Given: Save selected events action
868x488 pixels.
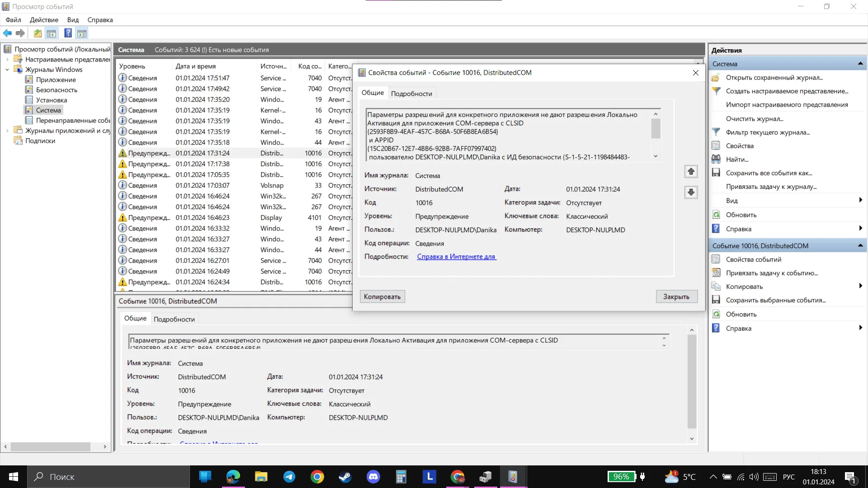Looking at the screenshot, I should click(775, 300).
